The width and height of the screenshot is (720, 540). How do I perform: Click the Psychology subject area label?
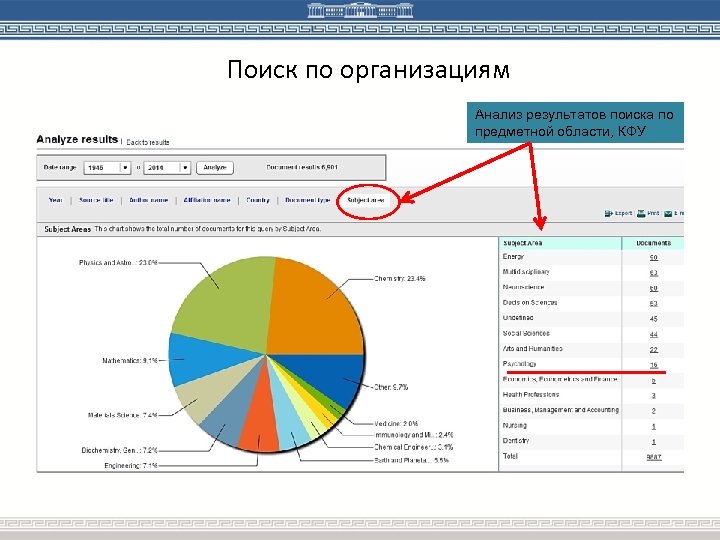pyautogui.click(x=519, y=364)
